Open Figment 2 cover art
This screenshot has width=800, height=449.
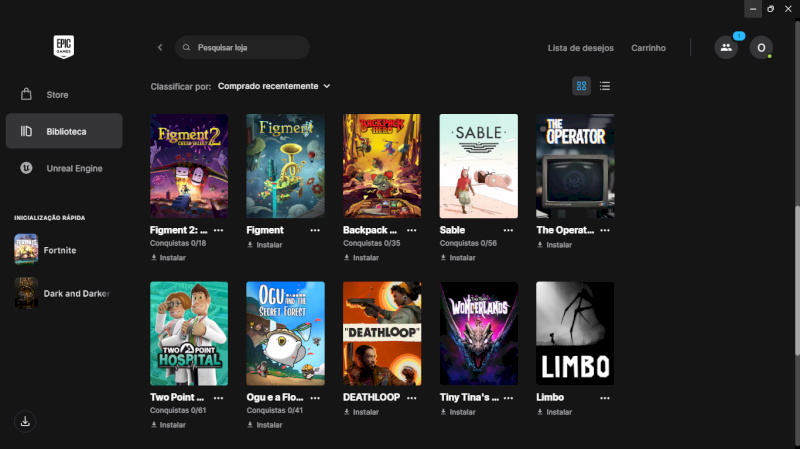189,166
